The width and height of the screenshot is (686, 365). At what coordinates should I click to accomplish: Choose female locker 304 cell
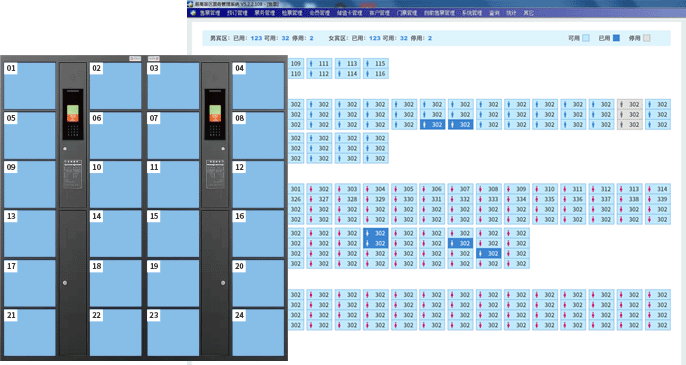pos(376,189)
